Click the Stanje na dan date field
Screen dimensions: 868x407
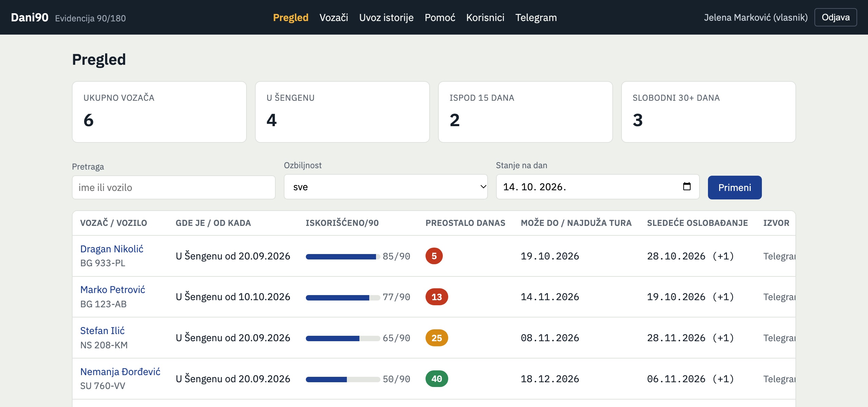coord(597,187)
